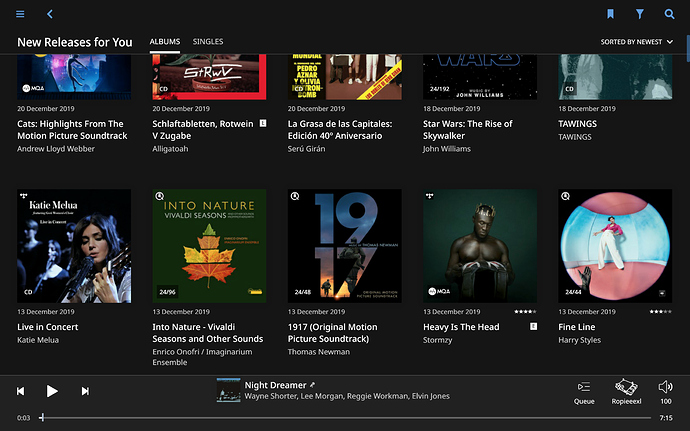Click the page's vertical scrollbar handle
Screen dimensions: 690x431
pos(688,48)
